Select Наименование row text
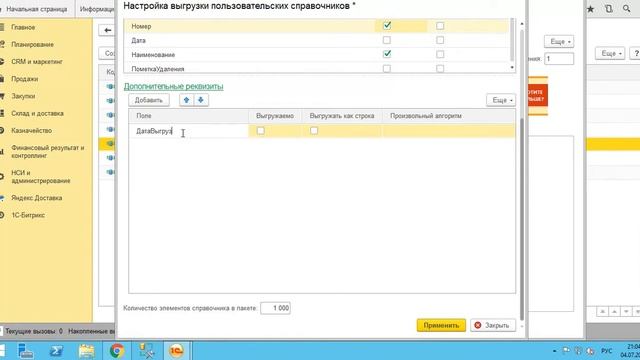The height and width of the screenshot is (360, 640). point(153,55)
